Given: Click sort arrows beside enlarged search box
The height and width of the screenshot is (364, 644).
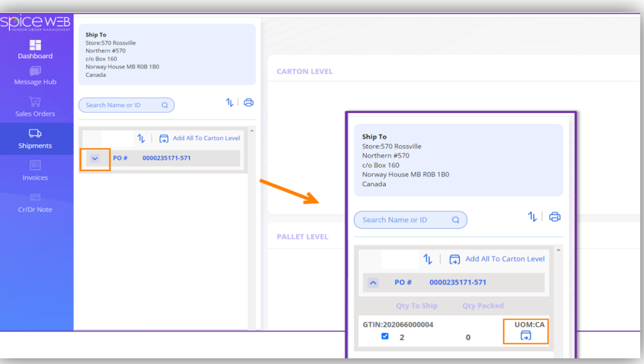Looking at the screenshot, I should pos(532,217).
